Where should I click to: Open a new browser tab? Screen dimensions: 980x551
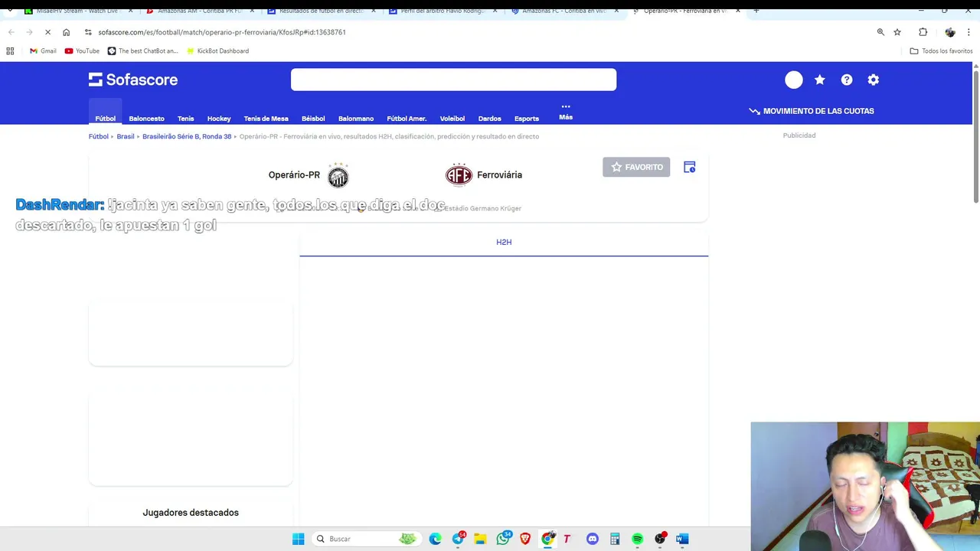point(756,11)
